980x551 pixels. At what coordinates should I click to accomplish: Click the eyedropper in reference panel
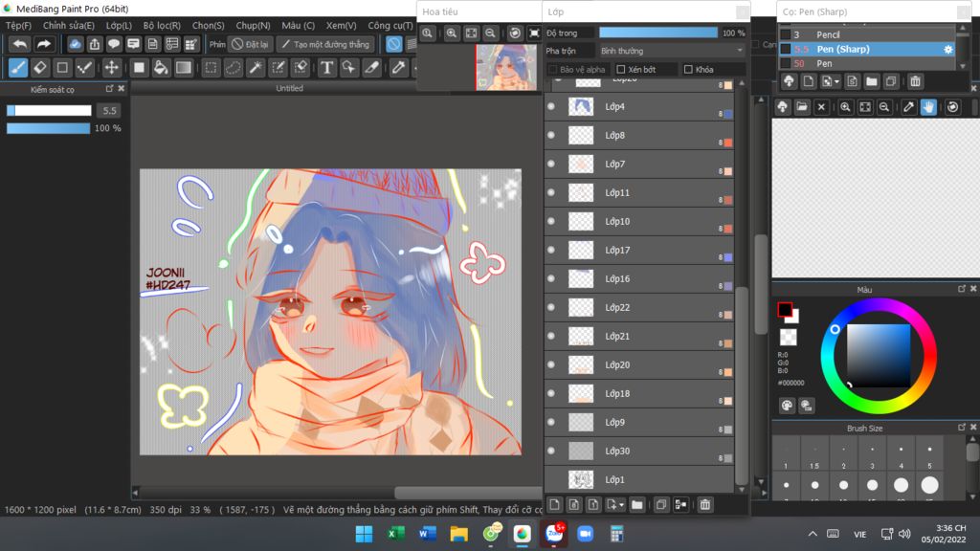click(909, 107)
